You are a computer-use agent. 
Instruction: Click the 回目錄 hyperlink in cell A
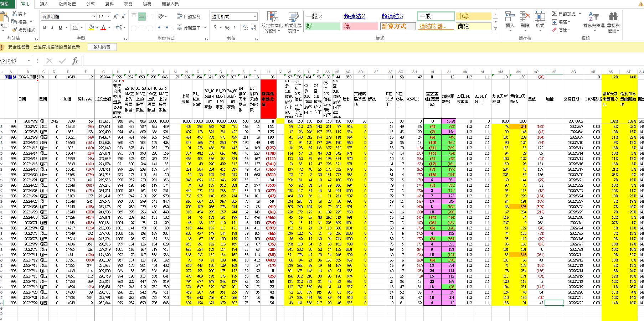11,77
